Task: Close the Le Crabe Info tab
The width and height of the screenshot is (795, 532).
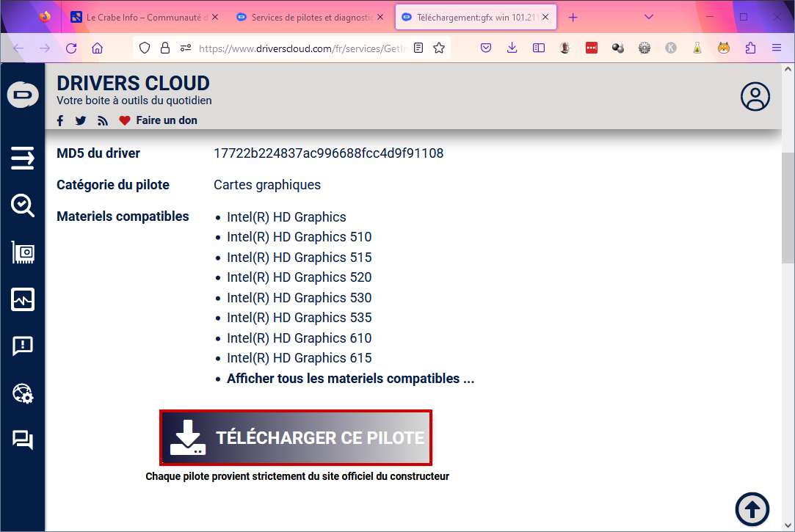Action: tap(215, 17)
